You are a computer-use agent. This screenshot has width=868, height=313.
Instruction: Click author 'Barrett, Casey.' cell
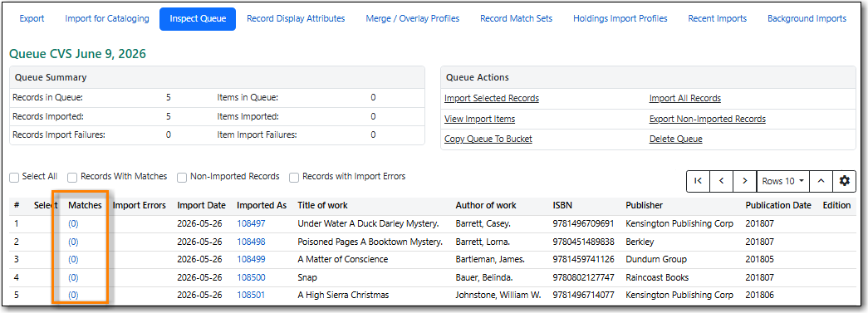pyautogui.click(x=484, y=224)
